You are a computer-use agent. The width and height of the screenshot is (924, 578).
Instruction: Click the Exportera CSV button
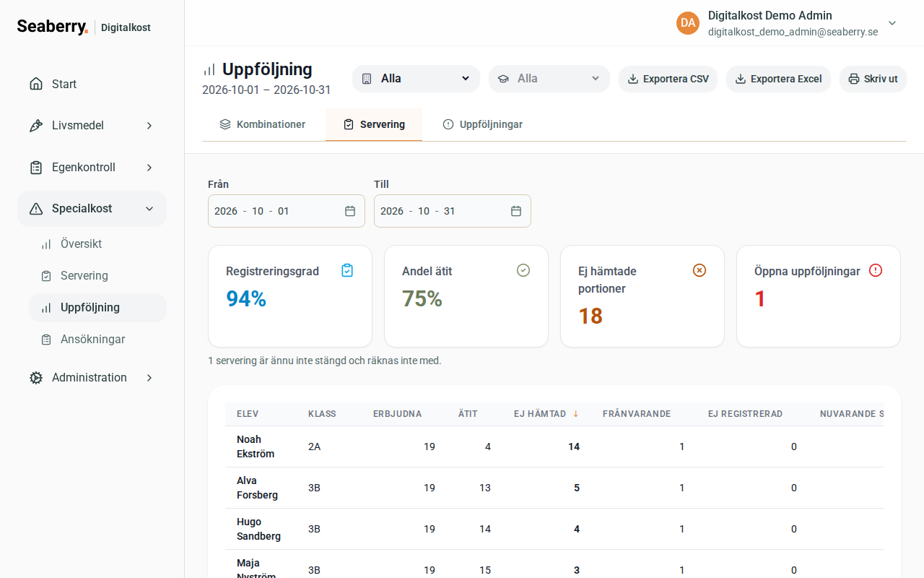[668, 79]
